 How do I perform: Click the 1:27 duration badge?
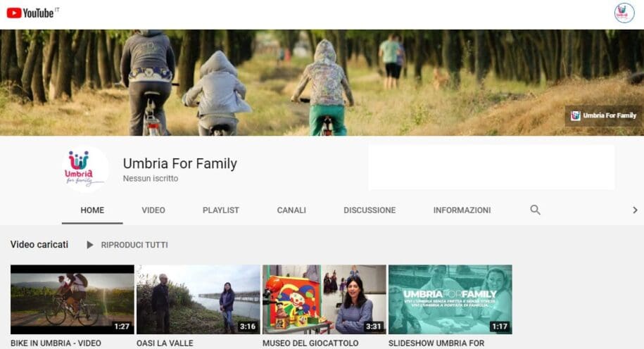pyautogui.click(x=122, y=326)
